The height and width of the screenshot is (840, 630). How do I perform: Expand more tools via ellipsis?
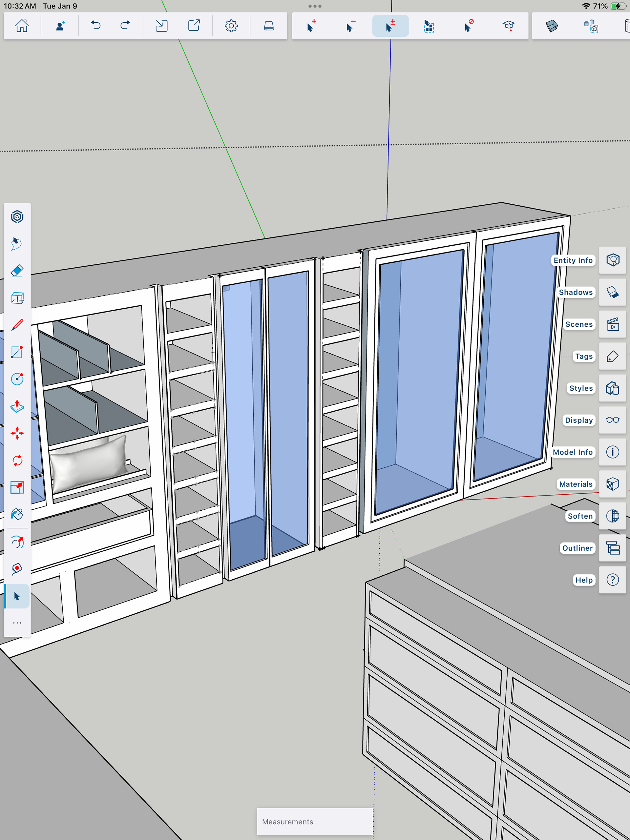17,623
